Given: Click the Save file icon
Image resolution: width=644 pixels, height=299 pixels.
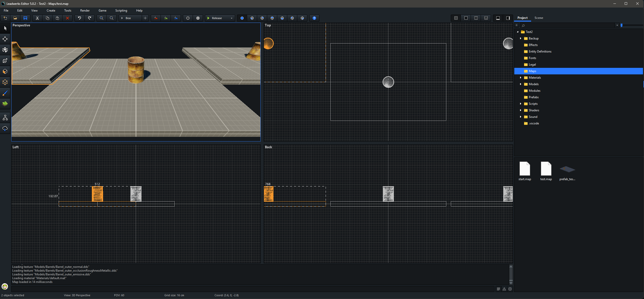Looking at the screenshot, I should tap(25, 18).
